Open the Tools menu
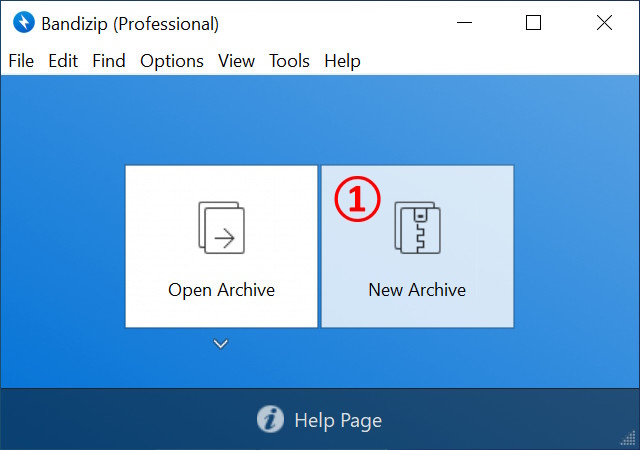Image resolution: width=640 pixels, height=450 pixels. (x=289, y=61)
